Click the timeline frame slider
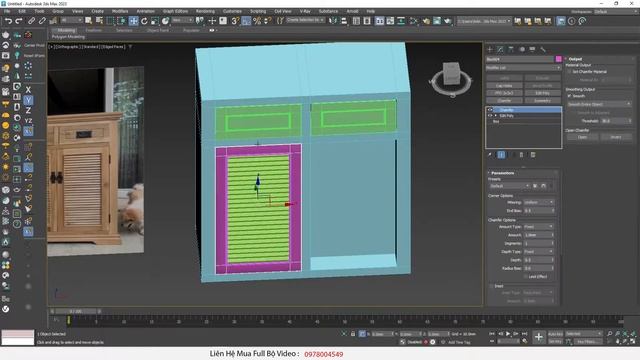640x360 pixels. (76, 311)
